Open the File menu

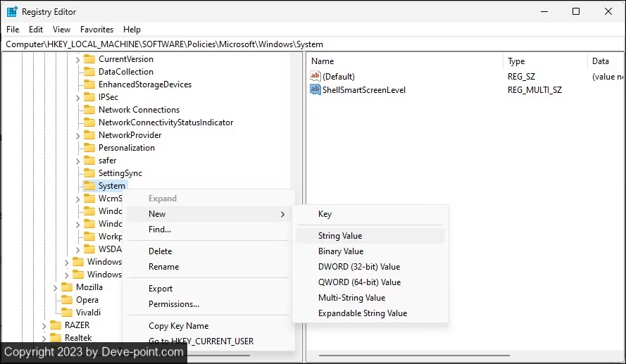click(x=13, y=30)
